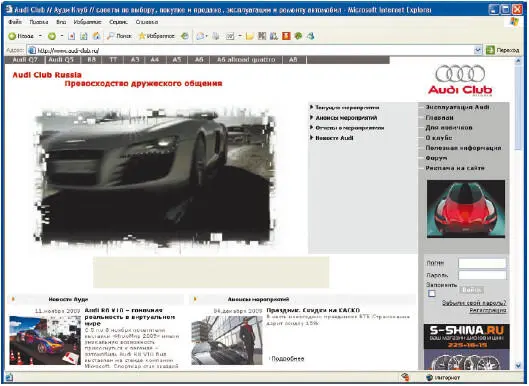
Task: Click the Edit page toolbar icon
Action: tap(230, 36)
